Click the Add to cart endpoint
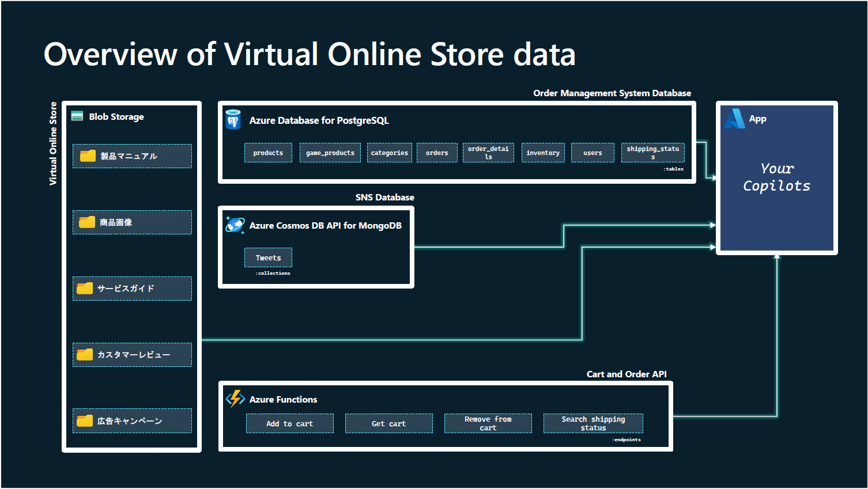 click(x=290, y=423)
